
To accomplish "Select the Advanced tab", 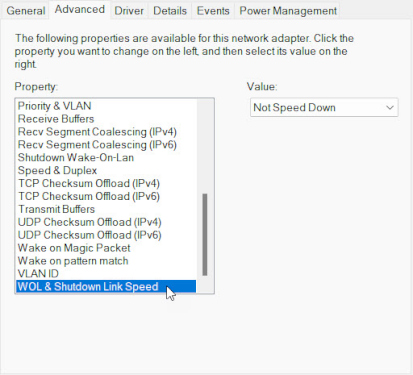I will click(x=80, y=9).
